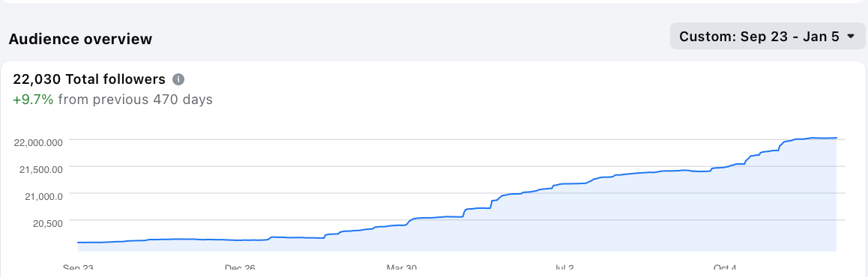Click the 22,000.000 y-axis label
This screenshot has width=868, height=277.
pyautogui.click(x=39, y=142)
